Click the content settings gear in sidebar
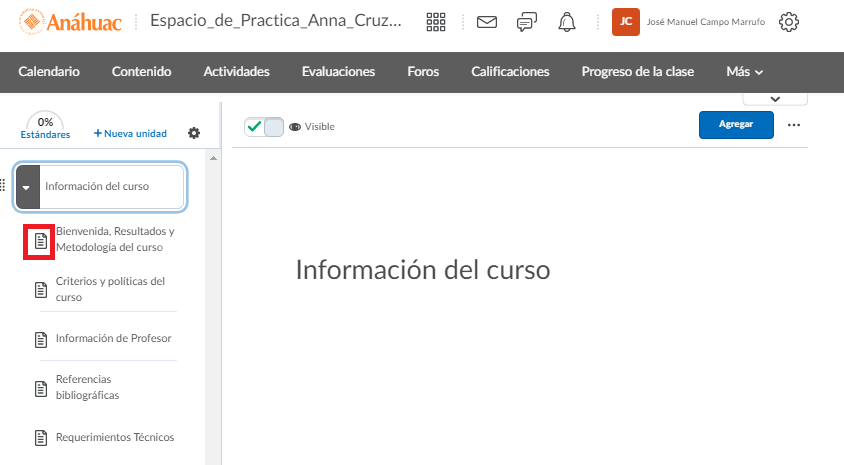Screen dimensions: 844x465 pos(194,133)
